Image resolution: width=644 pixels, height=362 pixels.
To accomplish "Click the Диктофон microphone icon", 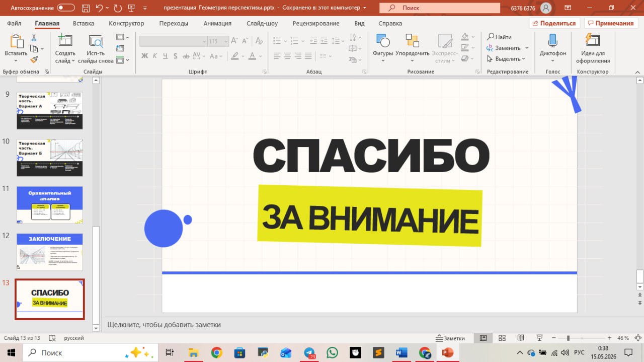I will 553,41.
